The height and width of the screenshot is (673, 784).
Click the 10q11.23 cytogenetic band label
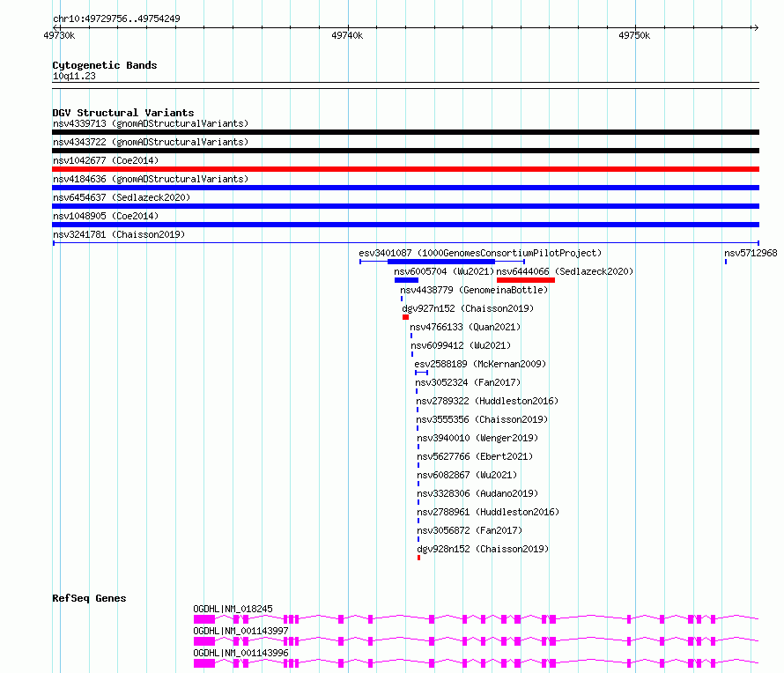coord(74,77)
